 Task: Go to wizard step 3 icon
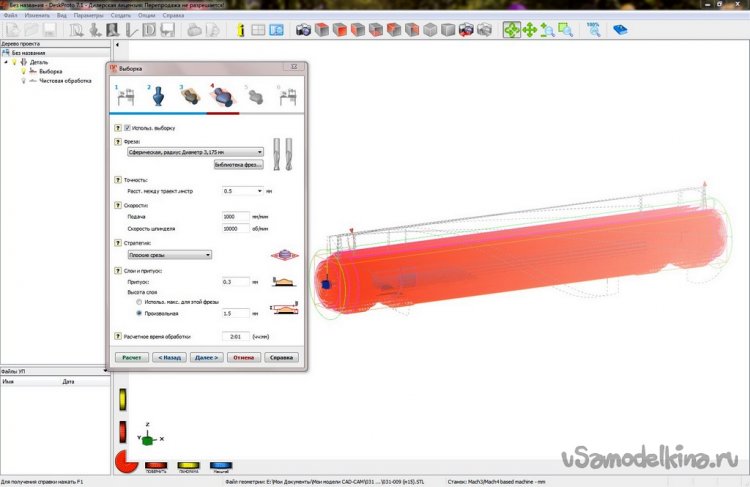pos(188,98)
